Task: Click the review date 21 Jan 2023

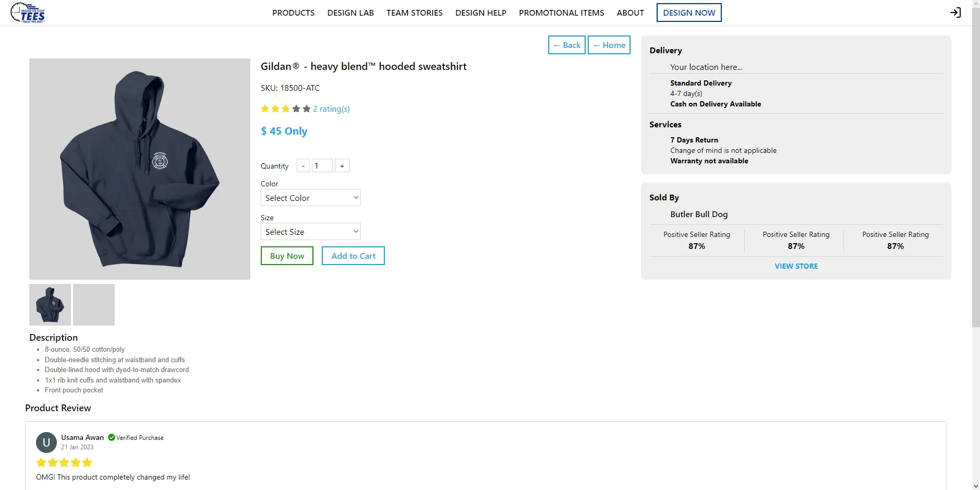Action: click(x=77, y=447)
